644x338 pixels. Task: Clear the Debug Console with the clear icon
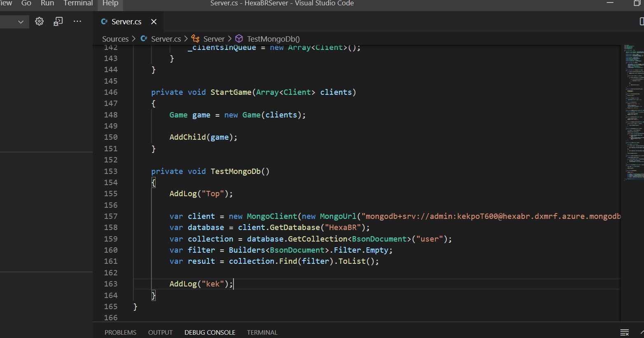pos(624,332)
